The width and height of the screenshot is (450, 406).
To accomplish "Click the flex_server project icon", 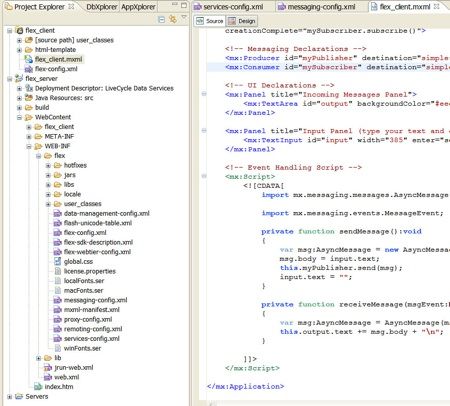I will tap(19, 79).
